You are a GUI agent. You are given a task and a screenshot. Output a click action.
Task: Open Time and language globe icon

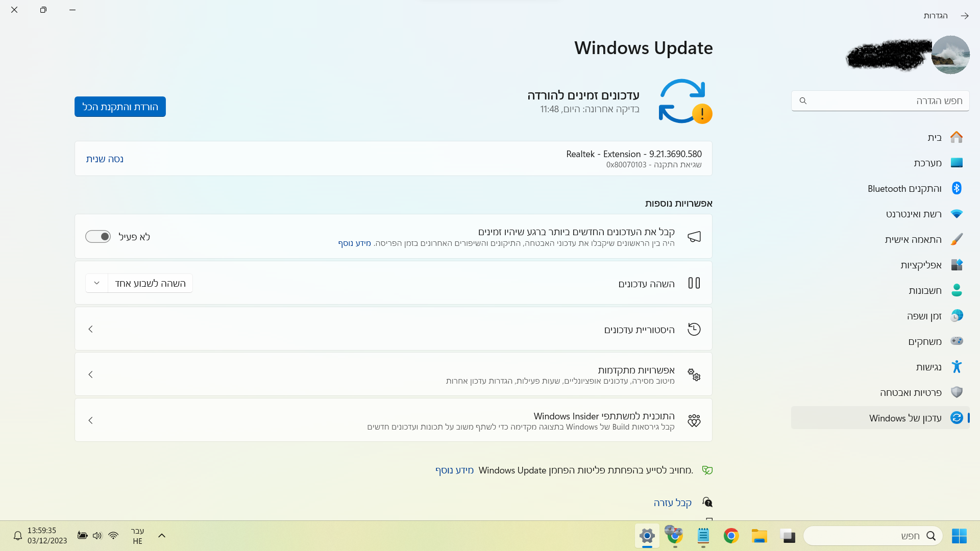[x=957, y=316]
